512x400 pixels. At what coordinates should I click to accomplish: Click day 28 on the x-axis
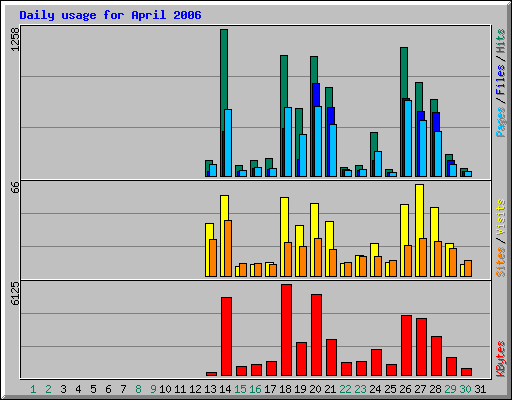[435, 389]
